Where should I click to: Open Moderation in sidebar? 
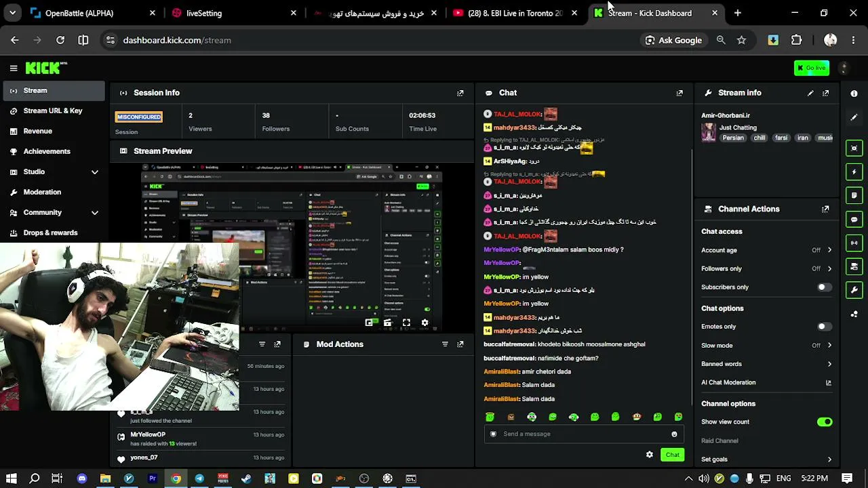click(x=53, y=192)
